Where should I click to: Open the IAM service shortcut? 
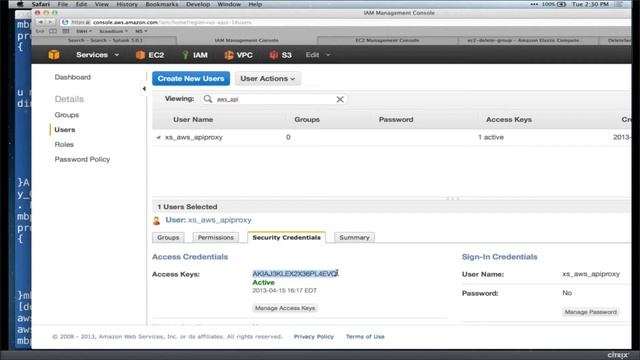click(195, 55)
